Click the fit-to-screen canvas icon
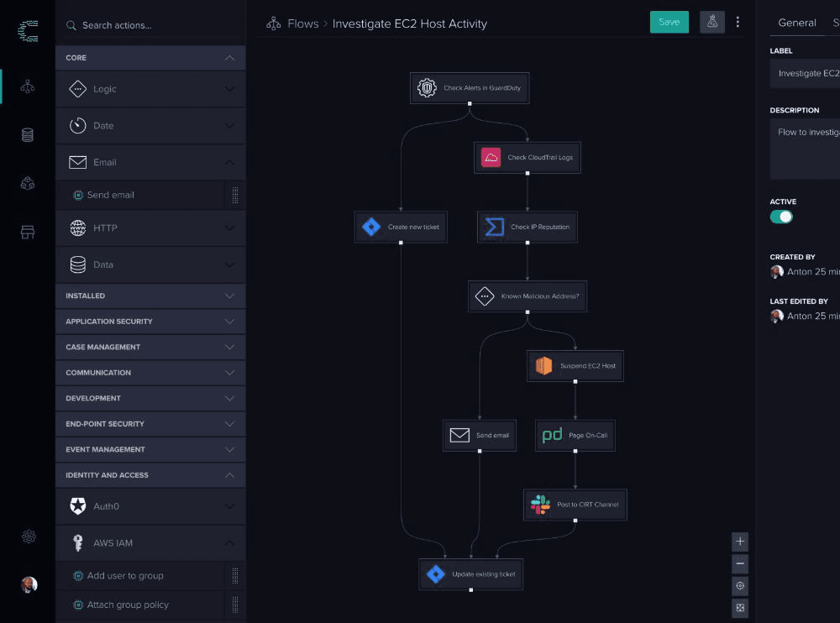The height and width of the screenshot is (623, 840). point(740,607)
